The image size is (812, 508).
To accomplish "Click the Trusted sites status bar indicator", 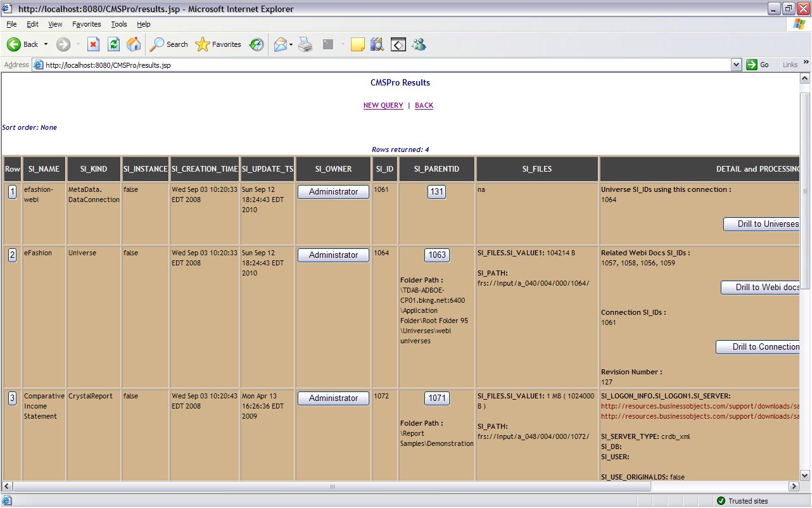I will 741,500.
